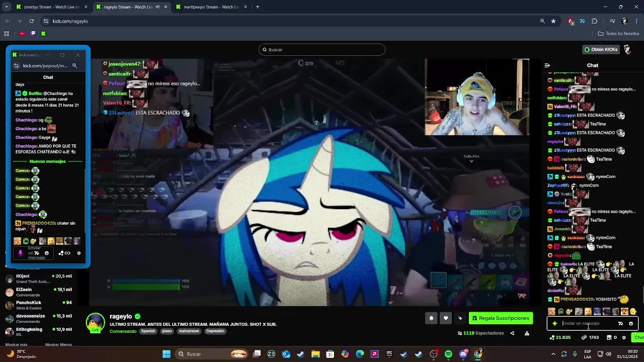
Task: Open the tab search dropdown in Chrome
Action: (x=7, y=7)
